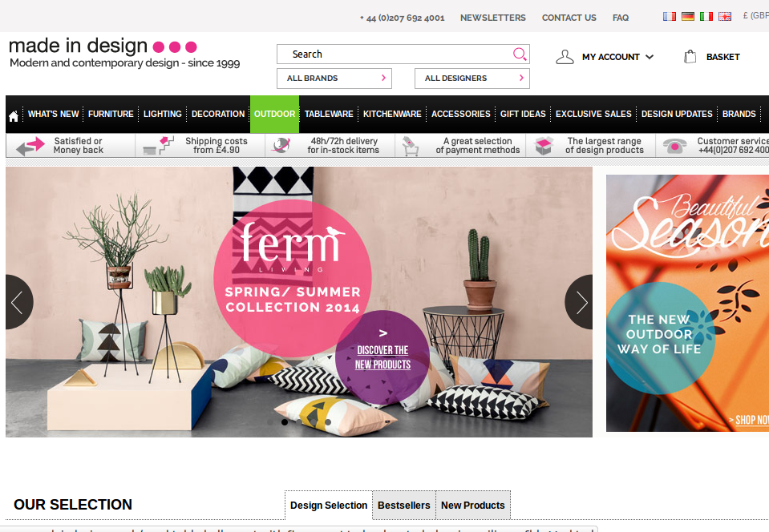Click the pink arrows money back icon

click(30, 146)
